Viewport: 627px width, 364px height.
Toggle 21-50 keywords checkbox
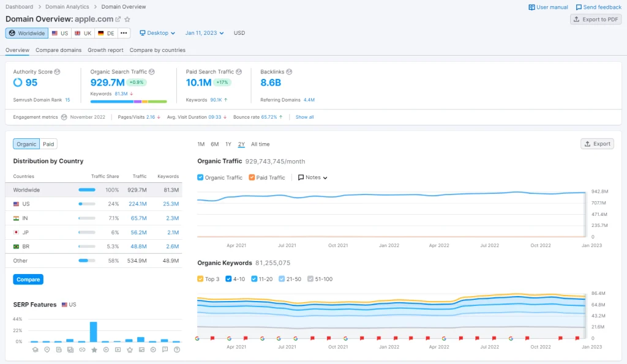(x=282, y=279)
